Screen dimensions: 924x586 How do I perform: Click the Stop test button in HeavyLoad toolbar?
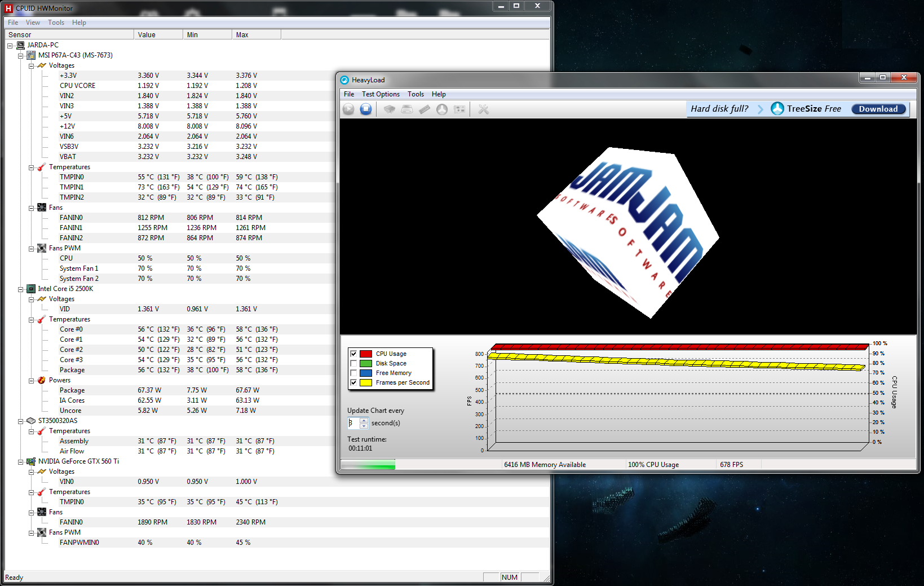pos(366,109)
